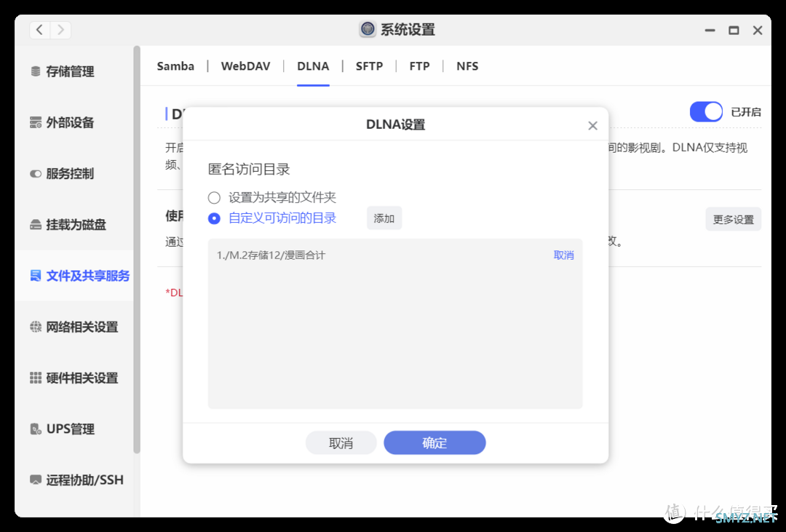This screenshot has width=786, height=532.
Task: Select 自定义可访问的目录 radio option
Action: [214, 218]
